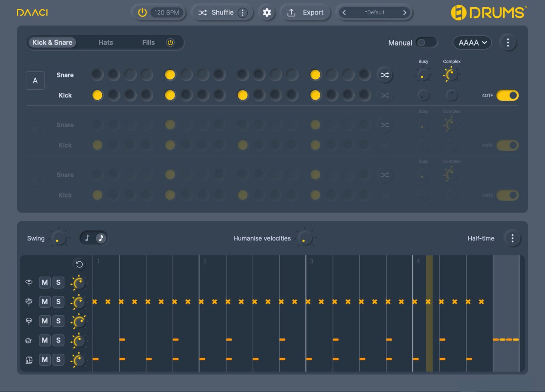The height and width of the screenshot is (392, 545).
Task: Click the kick drum instrument icon
Action: 29,360
